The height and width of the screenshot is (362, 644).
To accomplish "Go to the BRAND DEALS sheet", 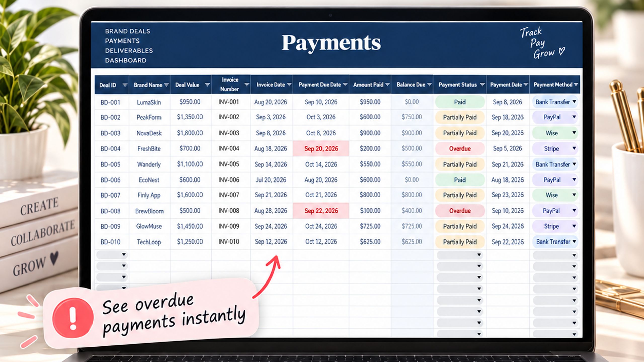I will point(128,31).
